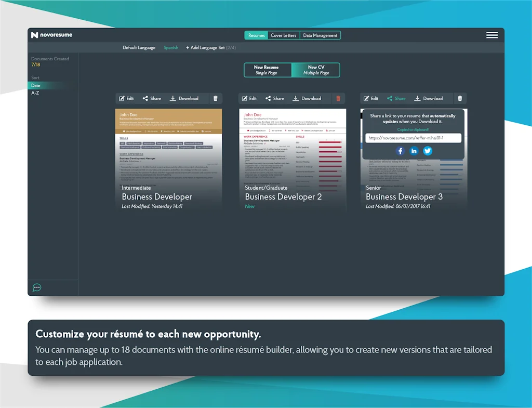The image size is (532, 408).
Task: Click the novoresume logo
Action: point(51,35)
